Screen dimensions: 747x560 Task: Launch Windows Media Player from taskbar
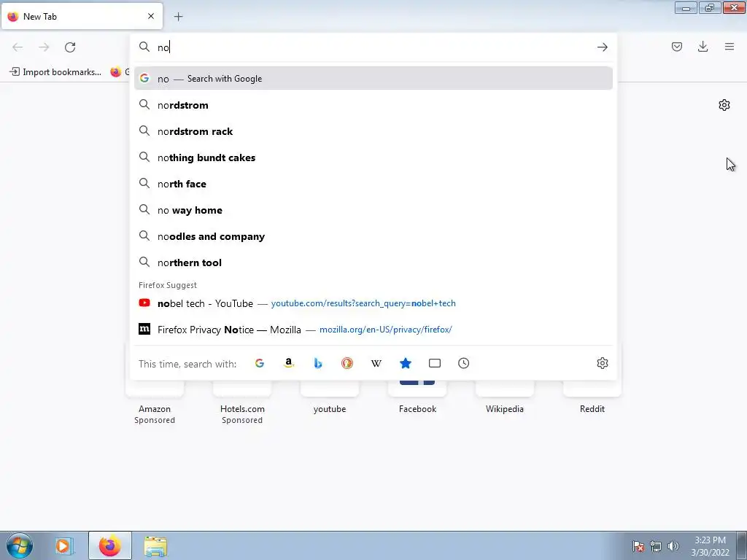pyautogui.click(x=64, y=545)
